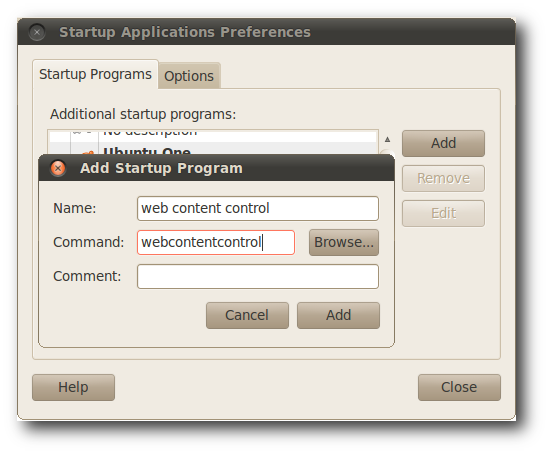549x454 pixels.
Task: Confirm with the dialog's Add button
Action: point(338,315)
